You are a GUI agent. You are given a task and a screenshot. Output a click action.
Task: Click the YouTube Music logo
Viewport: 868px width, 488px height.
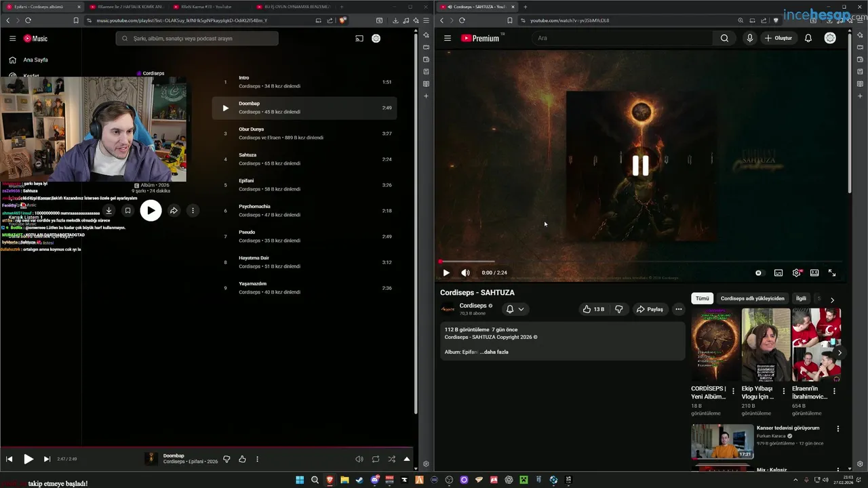35,39
